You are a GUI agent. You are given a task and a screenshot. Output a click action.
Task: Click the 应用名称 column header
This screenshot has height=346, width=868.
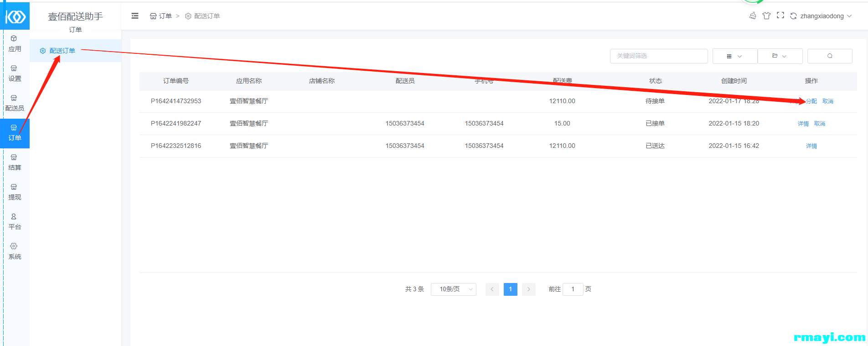click(x=249, y=81)
